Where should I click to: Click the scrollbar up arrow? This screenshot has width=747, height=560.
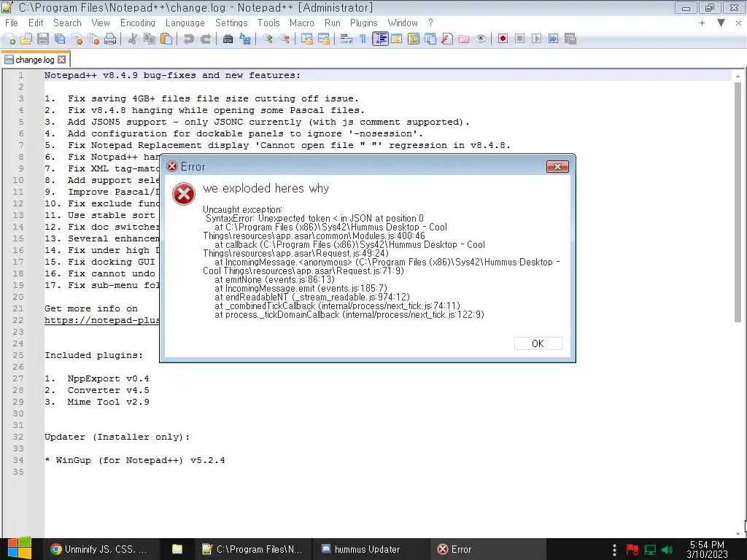click(x=738, y=76)
